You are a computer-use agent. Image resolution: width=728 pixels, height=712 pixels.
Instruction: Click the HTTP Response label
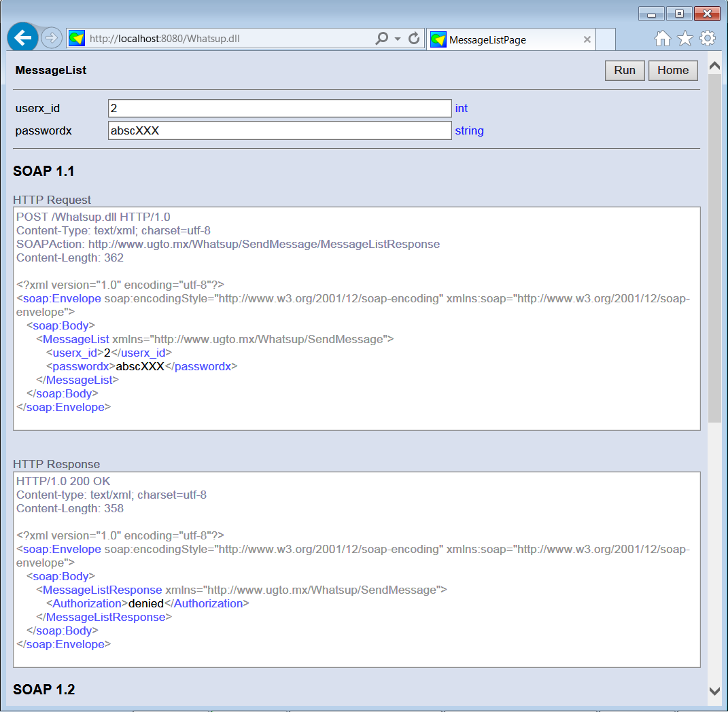[x=56, y=464]
